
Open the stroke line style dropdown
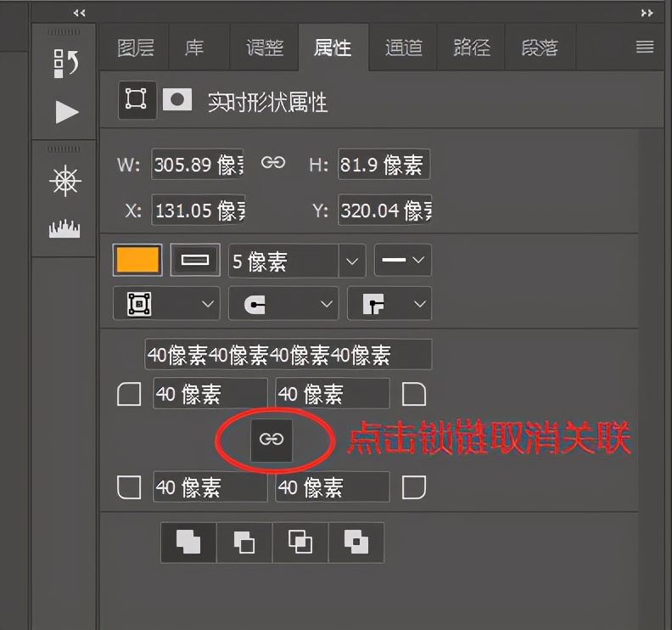403,260
